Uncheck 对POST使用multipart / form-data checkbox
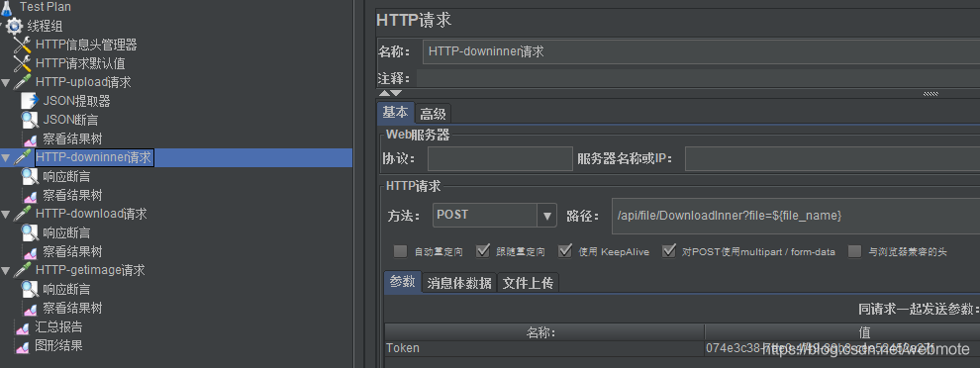 [x=669, y=251]
